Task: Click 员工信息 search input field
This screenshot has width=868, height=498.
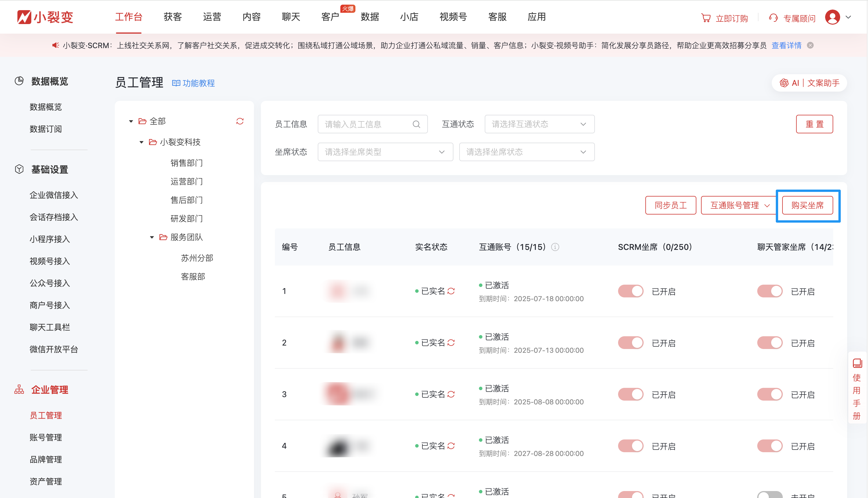Action: [373, 124]
